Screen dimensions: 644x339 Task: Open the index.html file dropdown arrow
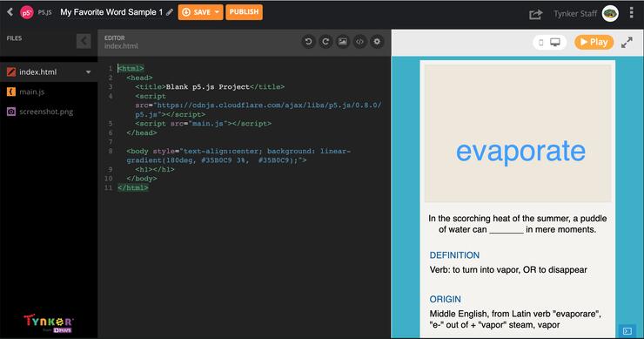click(88, 72)
